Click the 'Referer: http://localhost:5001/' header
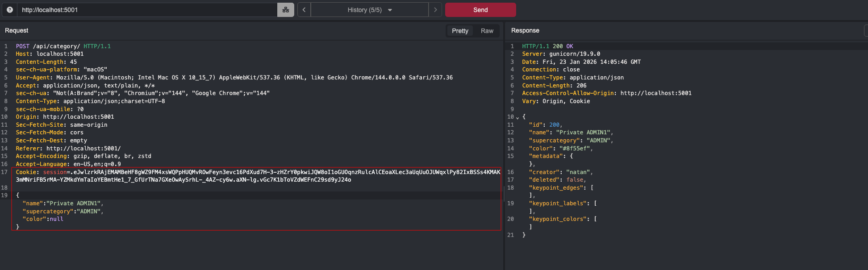Image resolution: width=868 pixels, height=270 pixels. click(68, 149)
